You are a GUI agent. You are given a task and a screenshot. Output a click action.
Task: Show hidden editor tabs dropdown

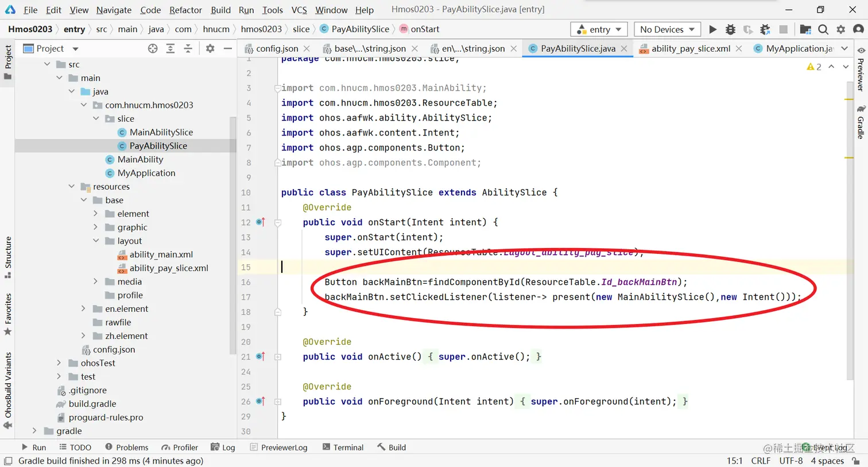pyautogui.click(x=844, y=49)
